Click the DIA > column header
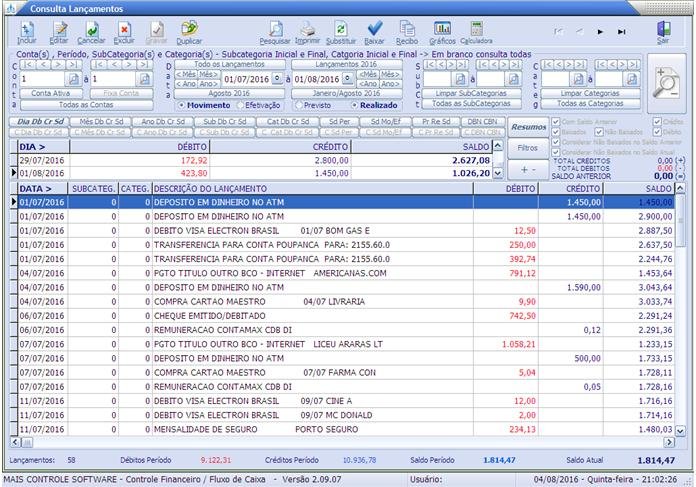The height and width of the screenshot is (487, 696). point(43,147)
